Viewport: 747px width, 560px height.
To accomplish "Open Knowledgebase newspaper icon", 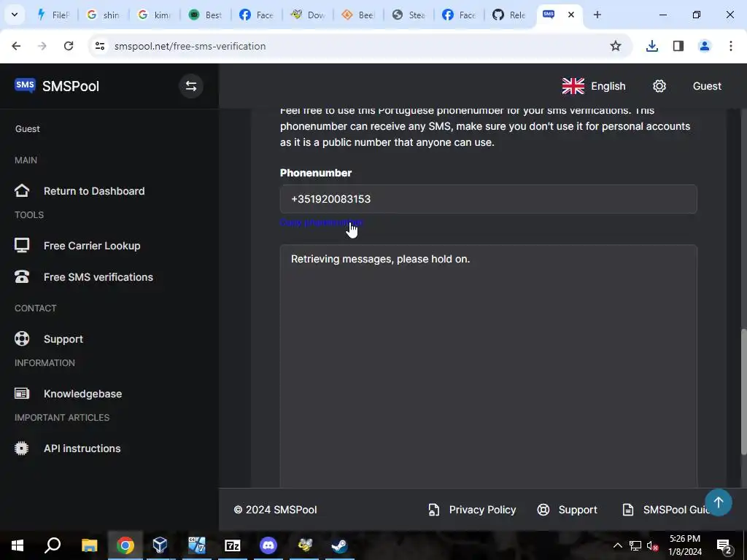I will pyautogui.click(x=22, y=394).
